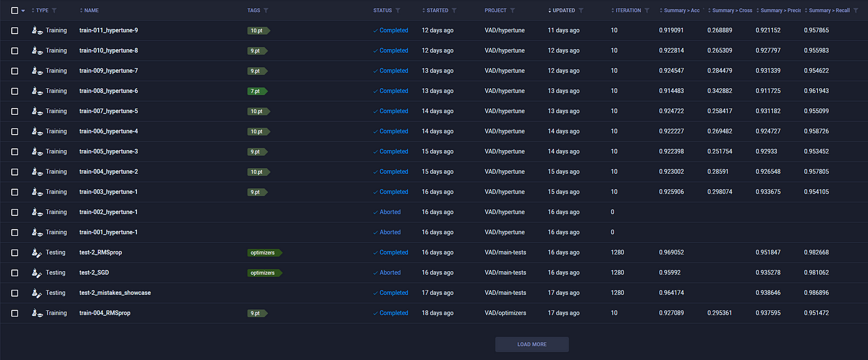Load more experiments with LOAD MORE button
Viewport: 868px width, 360px height.
click(x=532, y=344)
